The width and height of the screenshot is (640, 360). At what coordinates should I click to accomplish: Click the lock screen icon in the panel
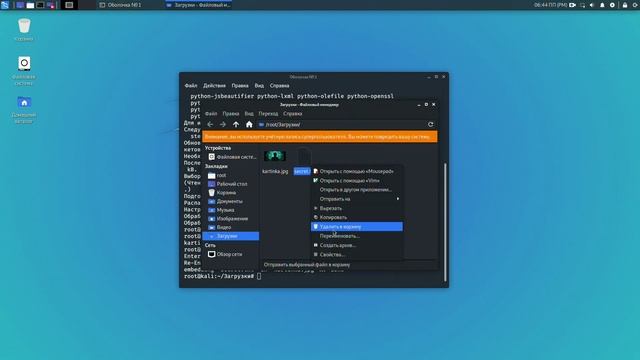624,5
